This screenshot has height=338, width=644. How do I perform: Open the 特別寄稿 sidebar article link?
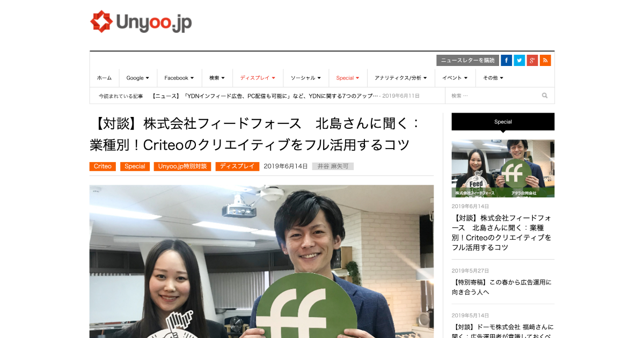point(503,287)
